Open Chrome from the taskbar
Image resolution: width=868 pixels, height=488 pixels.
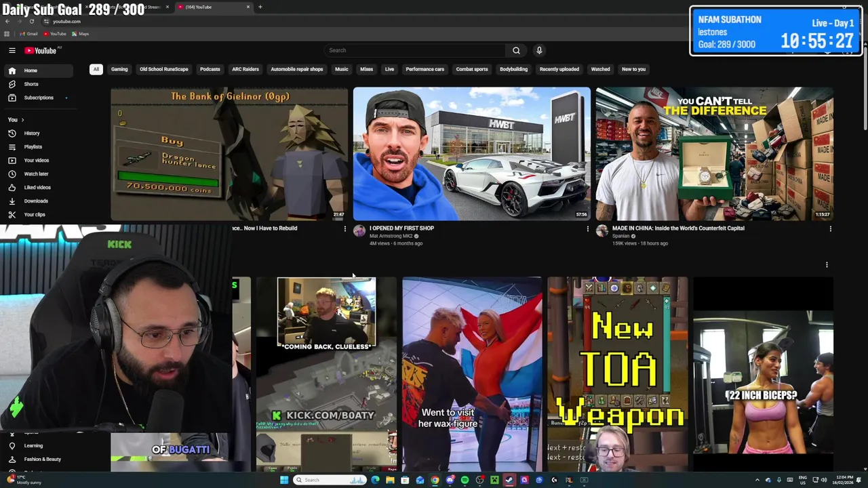click(435, 480)
